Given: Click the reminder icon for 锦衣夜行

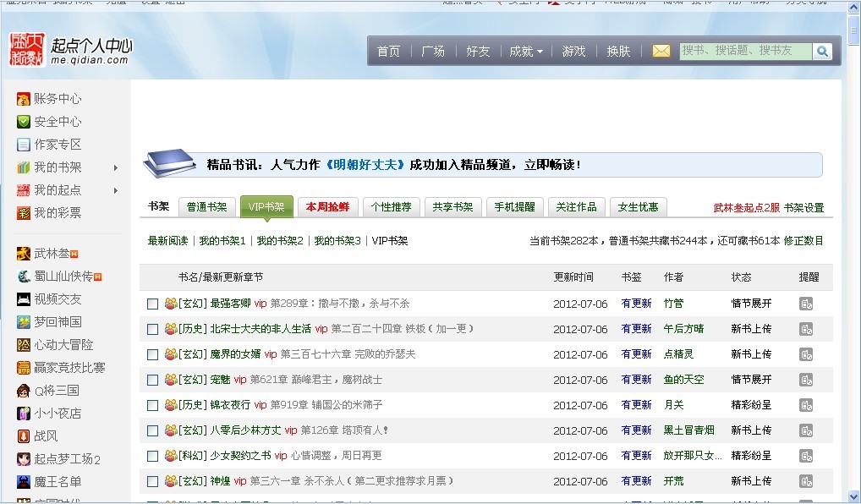Looking at the screenshot, I should (x=805, y=405).
